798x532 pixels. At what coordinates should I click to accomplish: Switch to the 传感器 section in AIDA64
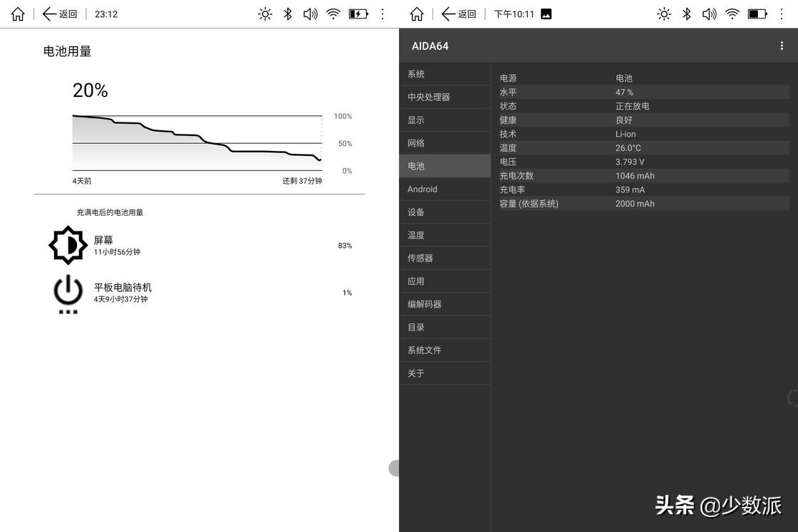(x=445, y=258)
